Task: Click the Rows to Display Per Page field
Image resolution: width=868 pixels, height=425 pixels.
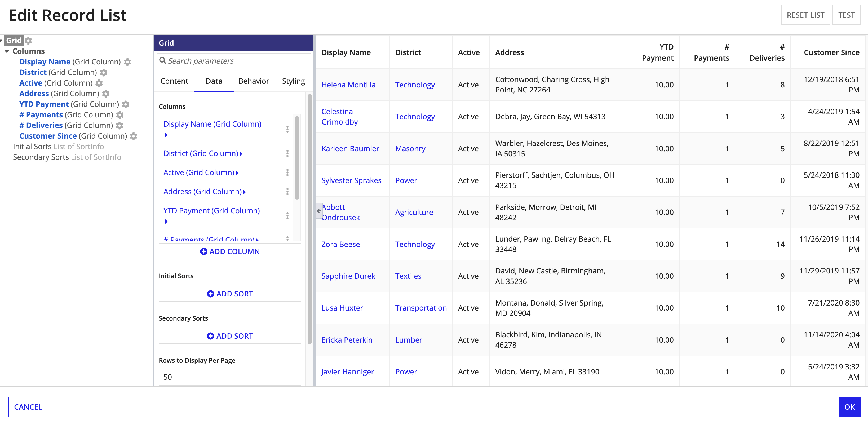Action: (x=230, y=377)
